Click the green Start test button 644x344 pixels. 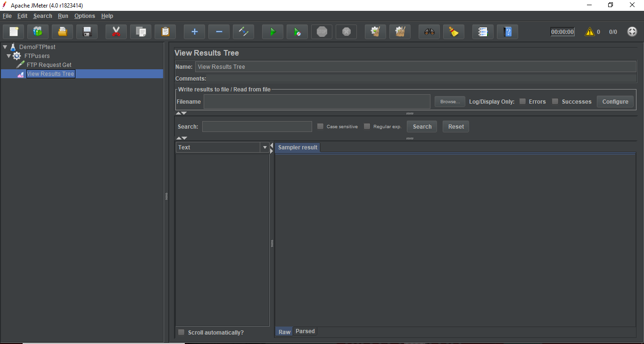click(x=272, y=32)
